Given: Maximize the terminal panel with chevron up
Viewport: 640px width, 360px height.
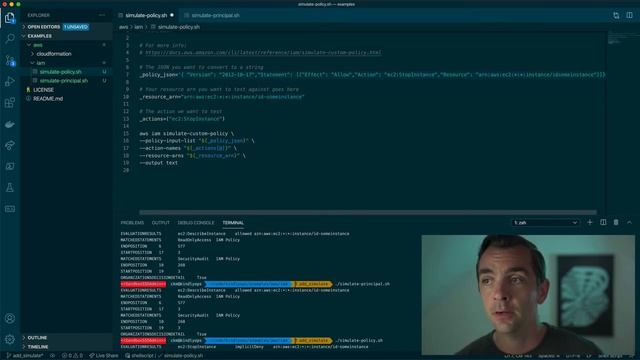Looking at the screenshot, I should [629, 222].
